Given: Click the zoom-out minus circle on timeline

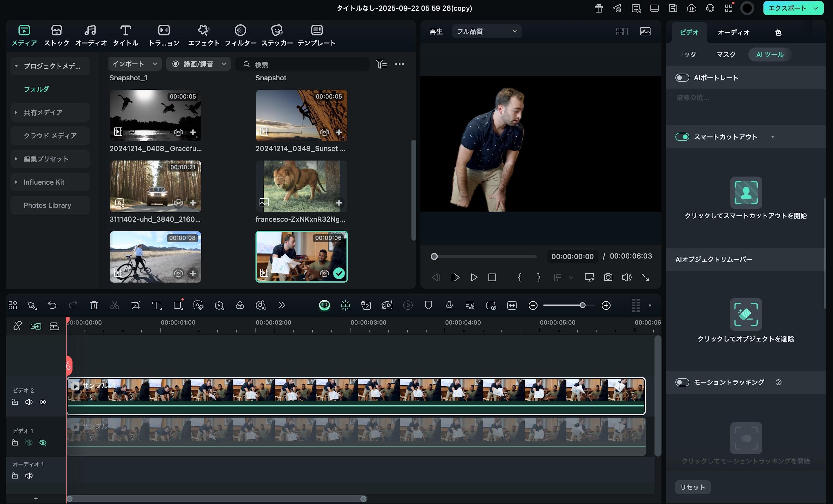Looking at the screenshot, I should [x=533, y=305].
